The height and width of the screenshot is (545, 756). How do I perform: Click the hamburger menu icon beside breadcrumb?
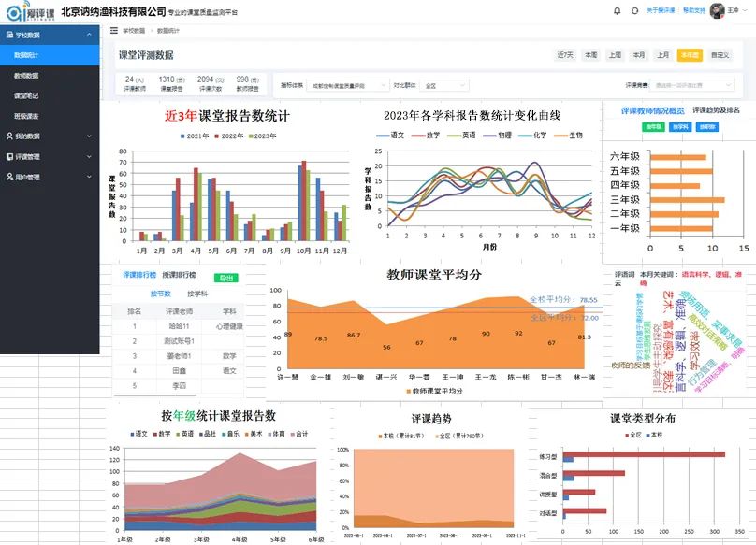pyautogui.click(x=114, y=31)
